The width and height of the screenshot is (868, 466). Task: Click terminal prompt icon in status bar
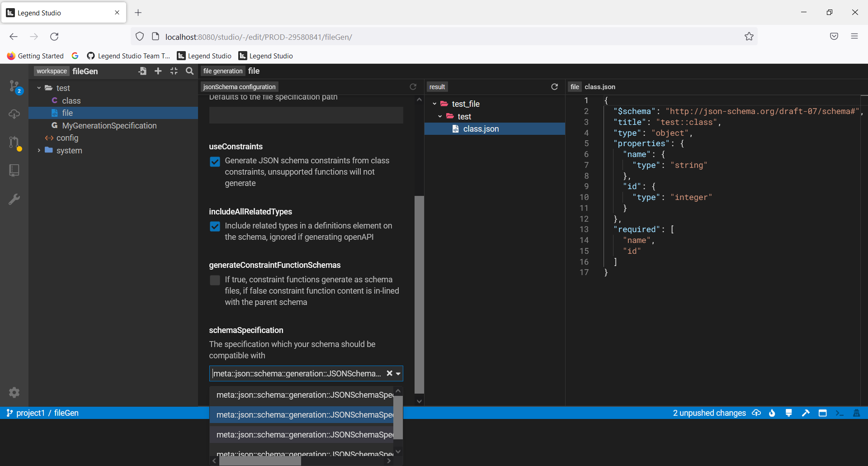840,413
